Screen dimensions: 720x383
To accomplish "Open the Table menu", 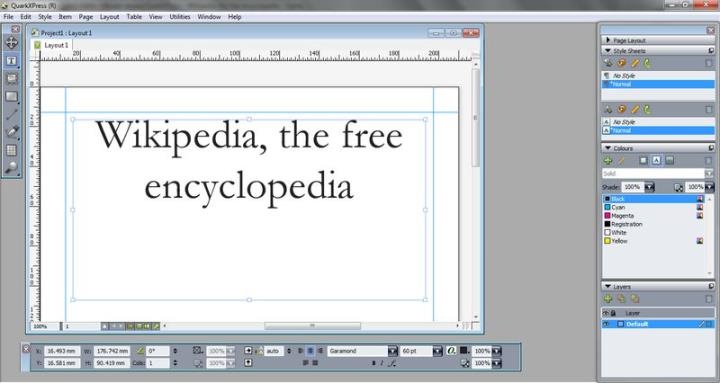I will [x=134, y=17].
